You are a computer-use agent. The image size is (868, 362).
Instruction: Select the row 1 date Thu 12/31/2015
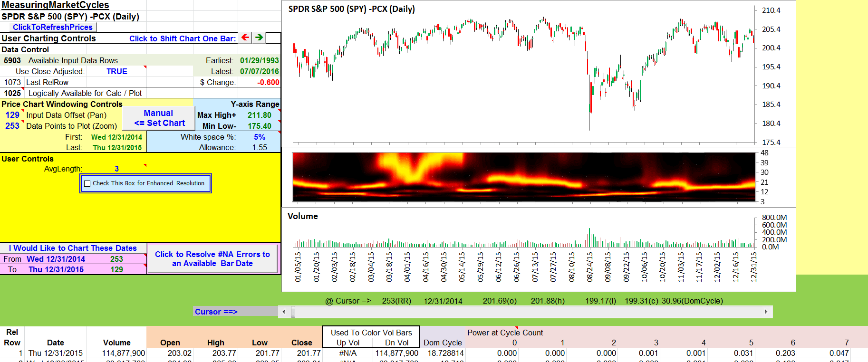click(56, 353)
